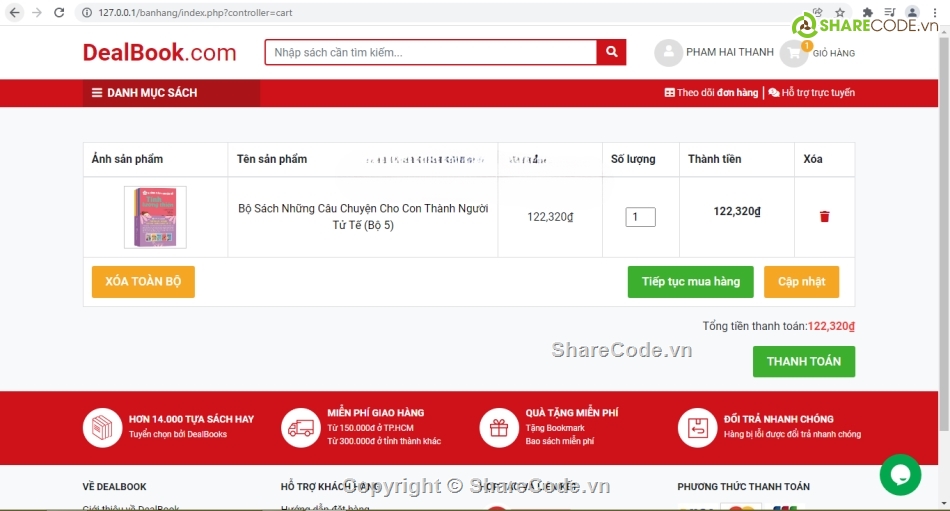The height and width of the screenshot is (511, 950).
Task: Open the shopping cart icon
Action: [794, 53]
